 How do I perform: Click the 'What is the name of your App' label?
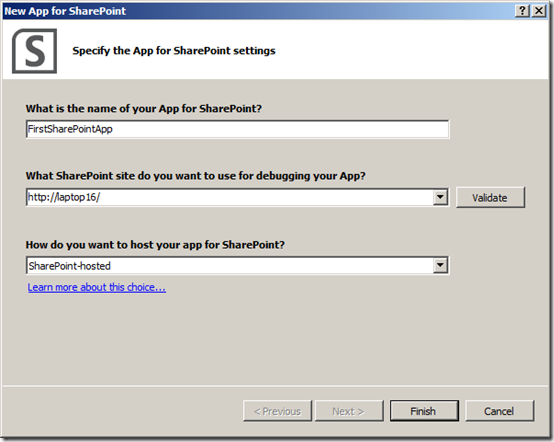click(143, 108)
